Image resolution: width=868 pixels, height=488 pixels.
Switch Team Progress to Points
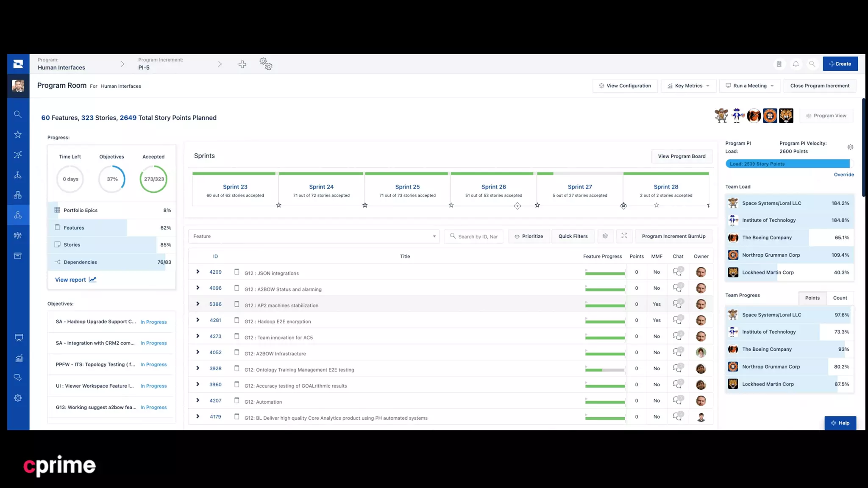tap(812, 298)
